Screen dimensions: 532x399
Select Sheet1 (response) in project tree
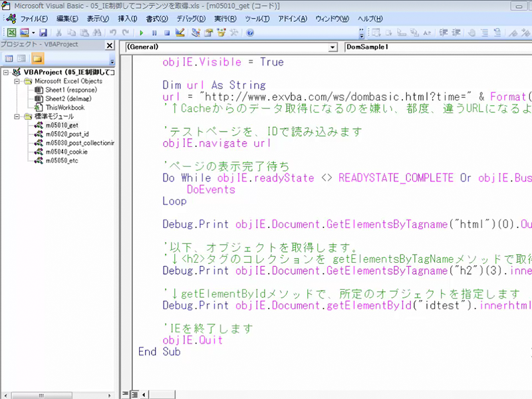(x=68, y=90)
